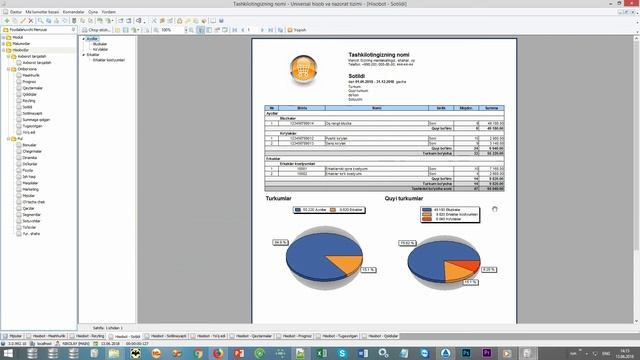Image resolution: width=640 pixels, height=360 pixels.
Task: Select Sotilmayapti report in tree
Action: tap(32, 113)
